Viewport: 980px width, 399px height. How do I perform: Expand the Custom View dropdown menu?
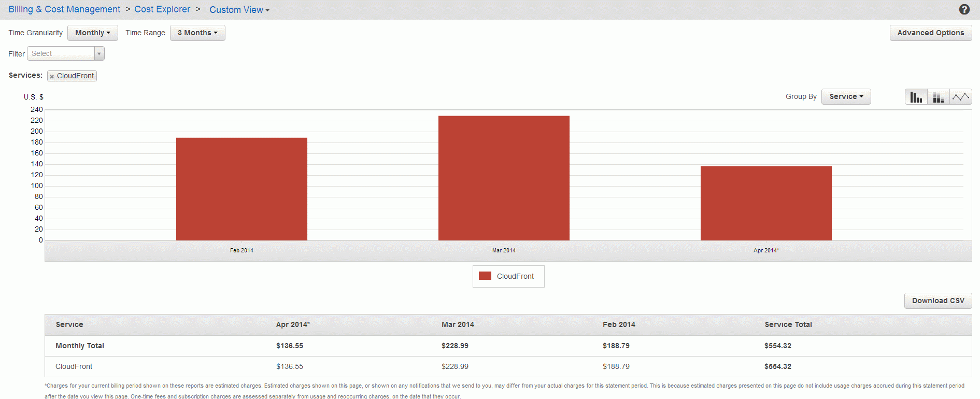239,10
